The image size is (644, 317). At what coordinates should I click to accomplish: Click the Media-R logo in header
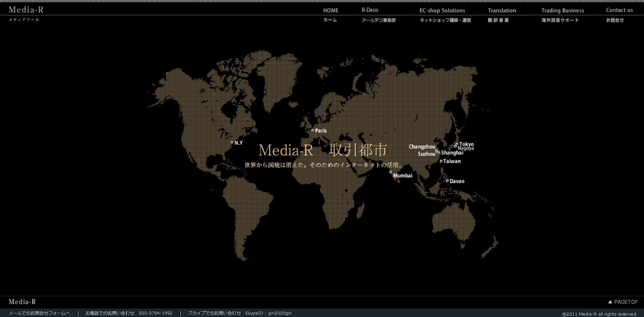(26, 10)
